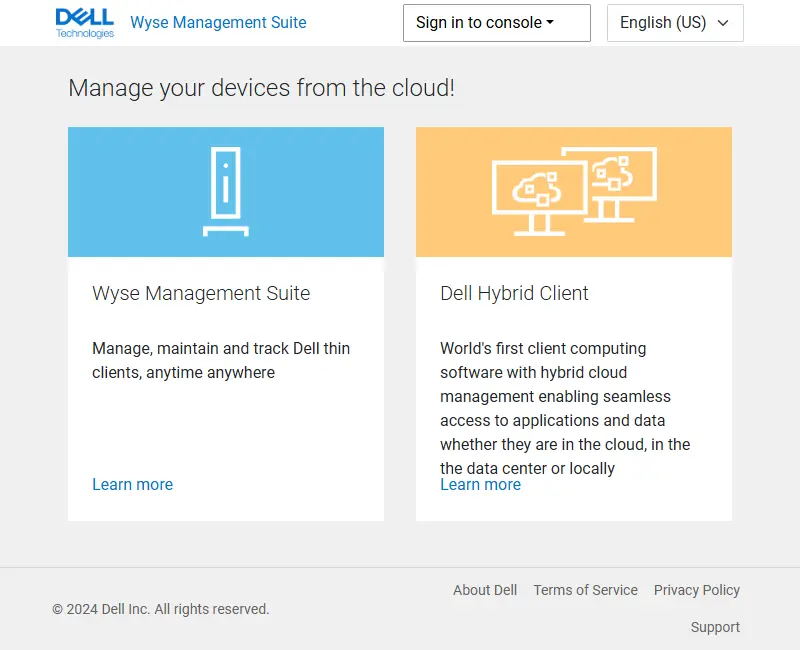Learn more about Dell Hybrid Client
Image resolution: width=800 pixels, height=650 pixels.
(x=481, y=484)
